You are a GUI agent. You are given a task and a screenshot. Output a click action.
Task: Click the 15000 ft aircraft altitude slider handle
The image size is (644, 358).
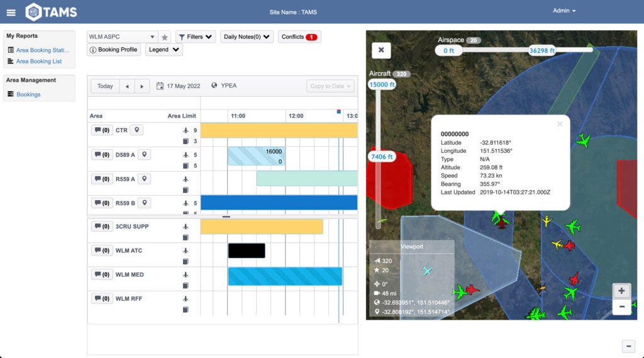pyautogui.click(x=382, y=84)
